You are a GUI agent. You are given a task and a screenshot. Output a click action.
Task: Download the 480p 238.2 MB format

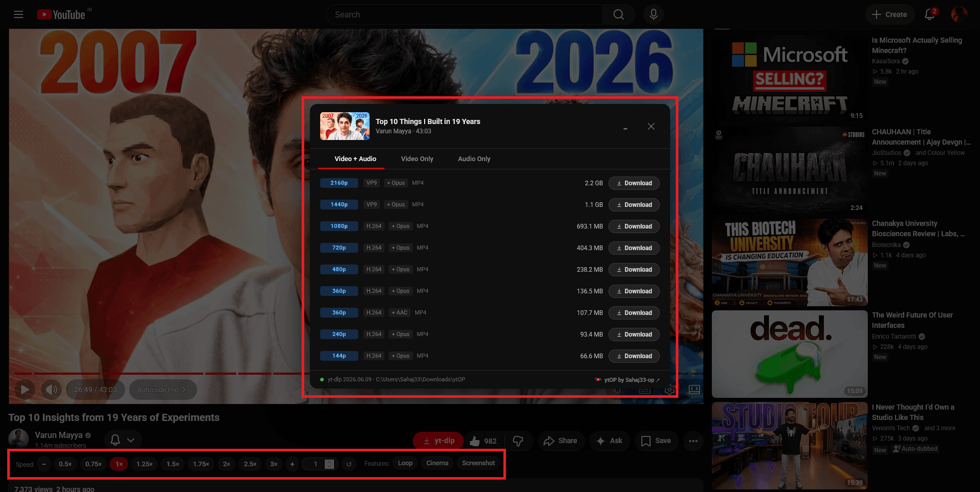[634, 270]
